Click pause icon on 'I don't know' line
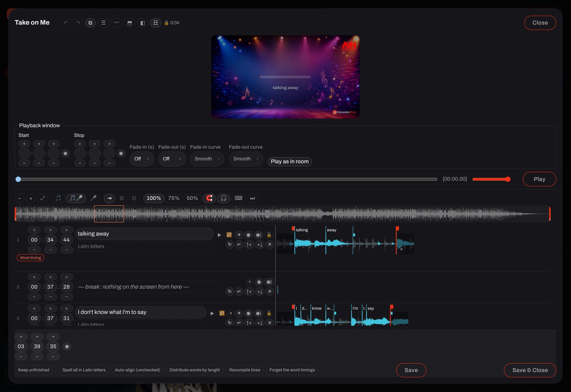The width and height of the screenshot is (571, 392). (x=231, y=313)
